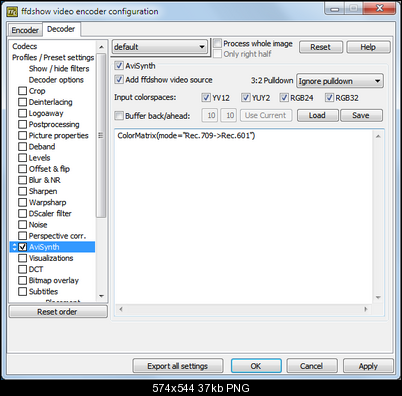Cancel the configuration dialog
This screenshot has height=396, width=402.
pos(312,366)
